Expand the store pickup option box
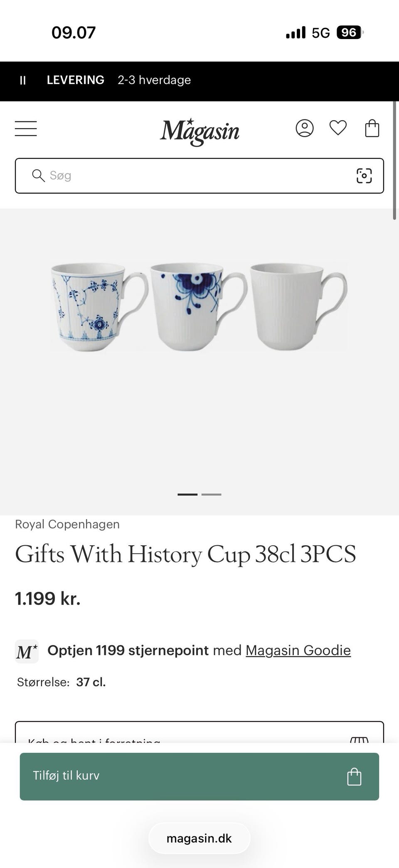The image size is (399, 868). 199,732
